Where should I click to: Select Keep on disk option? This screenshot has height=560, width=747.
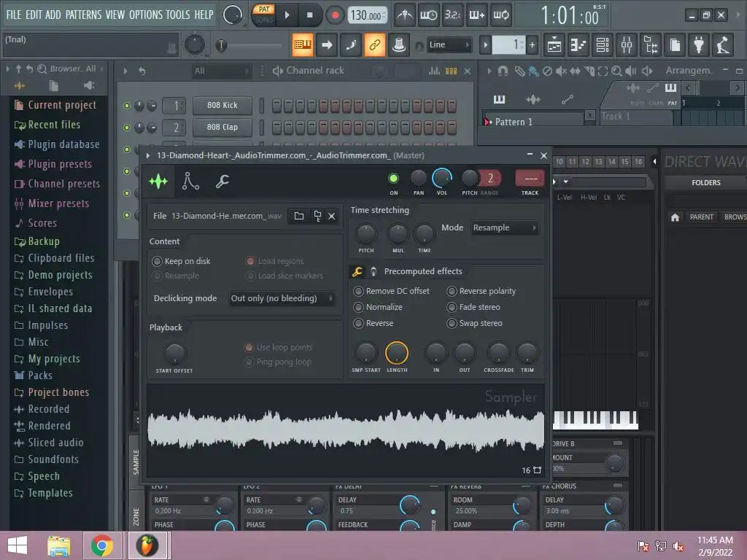[182, 262]
